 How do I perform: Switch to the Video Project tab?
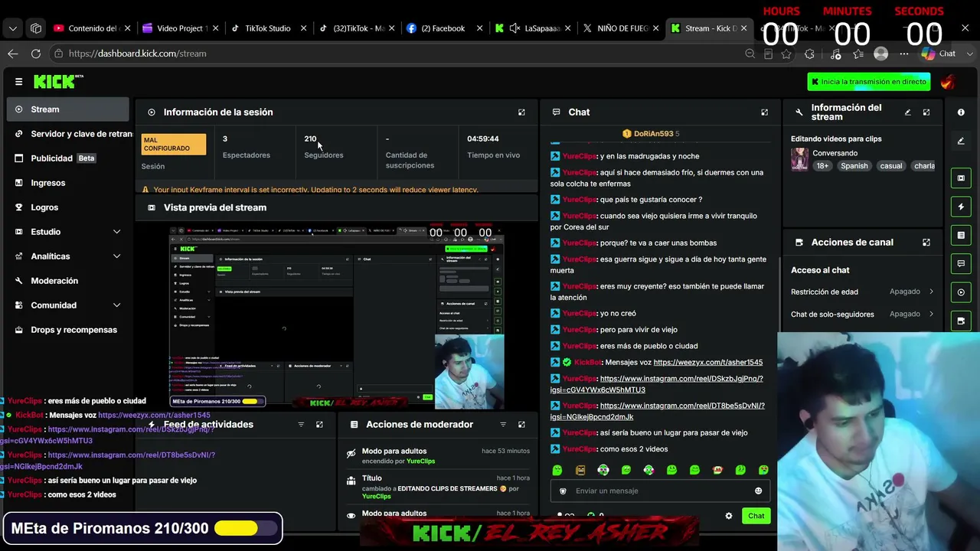pos(181,28)
